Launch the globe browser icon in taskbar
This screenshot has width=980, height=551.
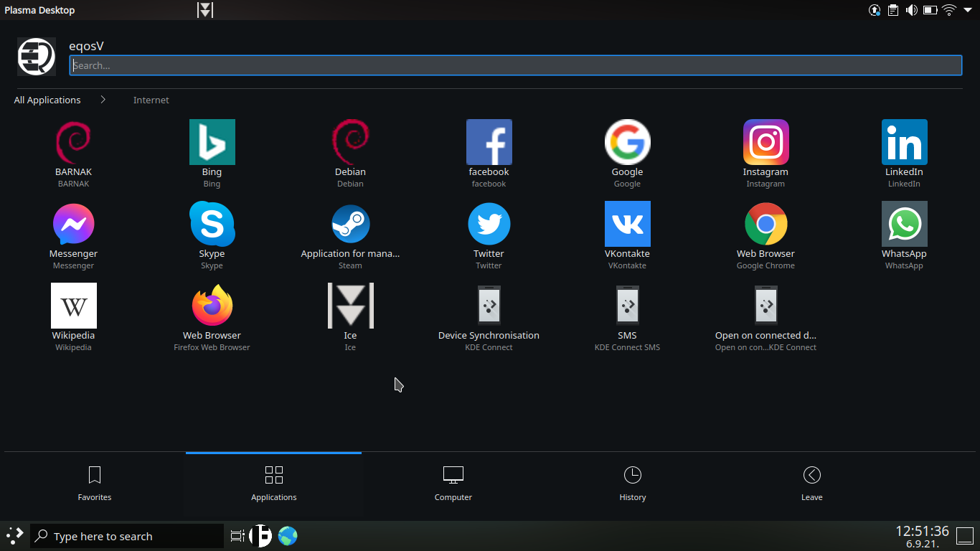[288, 536]
